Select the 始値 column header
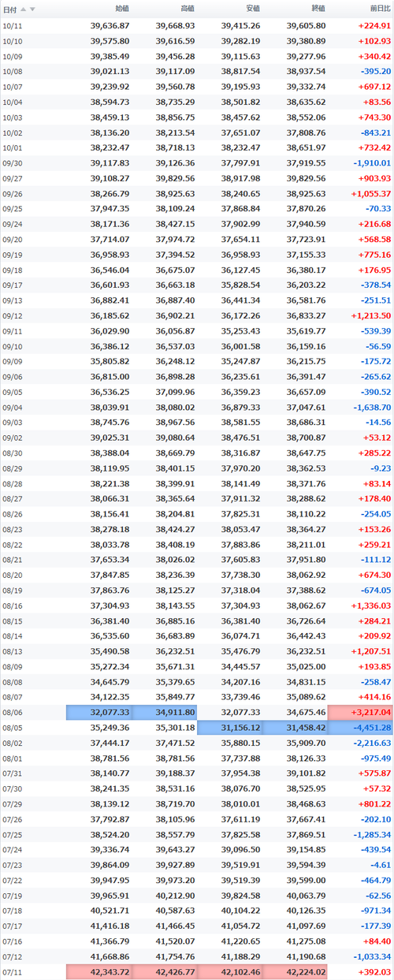394x980 pixels. point(122,9)
